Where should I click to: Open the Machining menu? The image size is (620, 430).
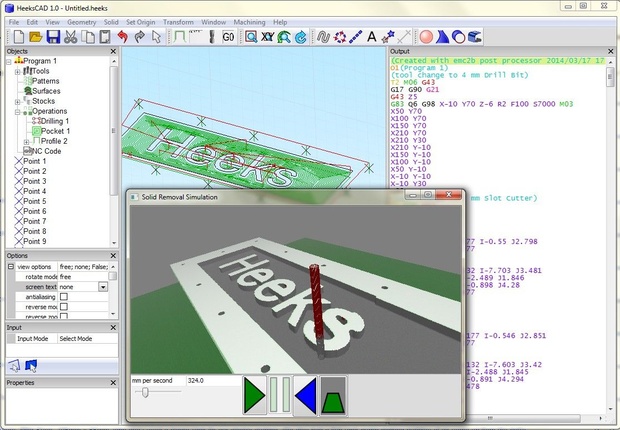[x=249, y=22]
